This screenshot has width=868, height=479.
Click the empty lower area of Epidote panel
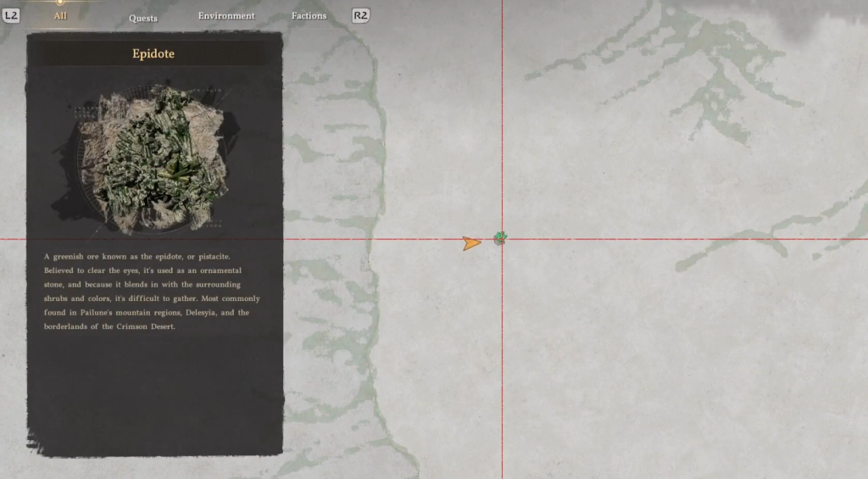[x=153, y=390]
